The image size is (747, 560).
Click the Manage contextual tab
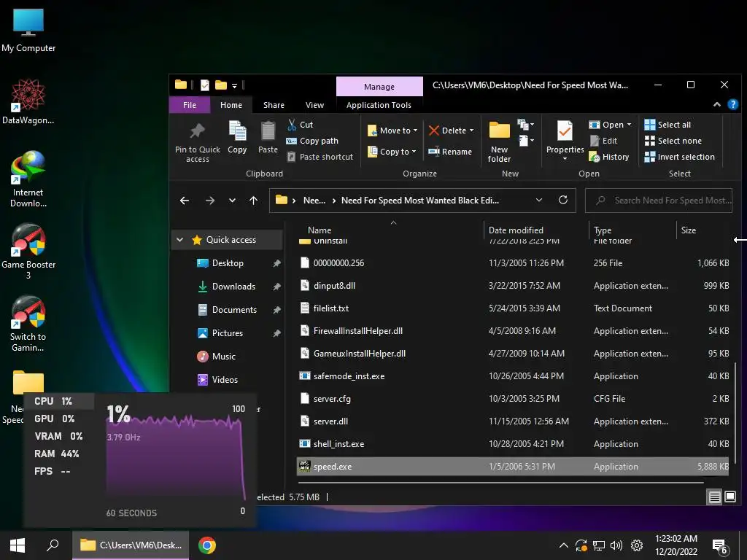(x=379, y=86)
